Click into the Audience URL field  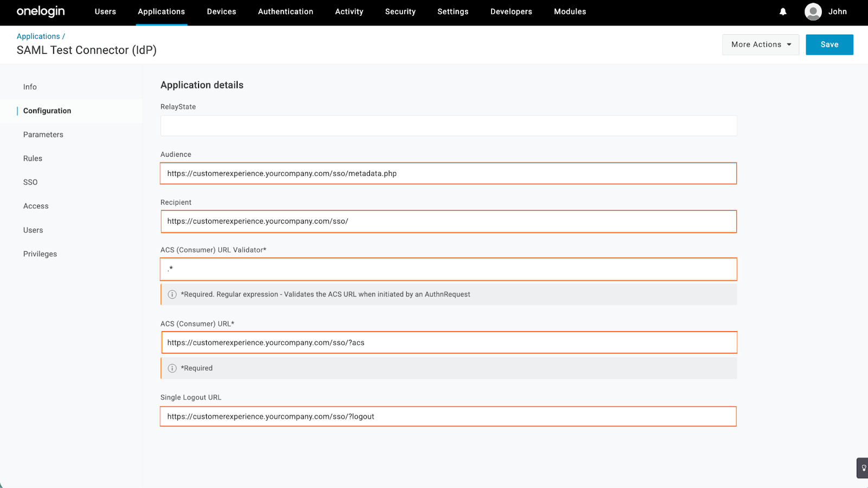tap(449, 174)
